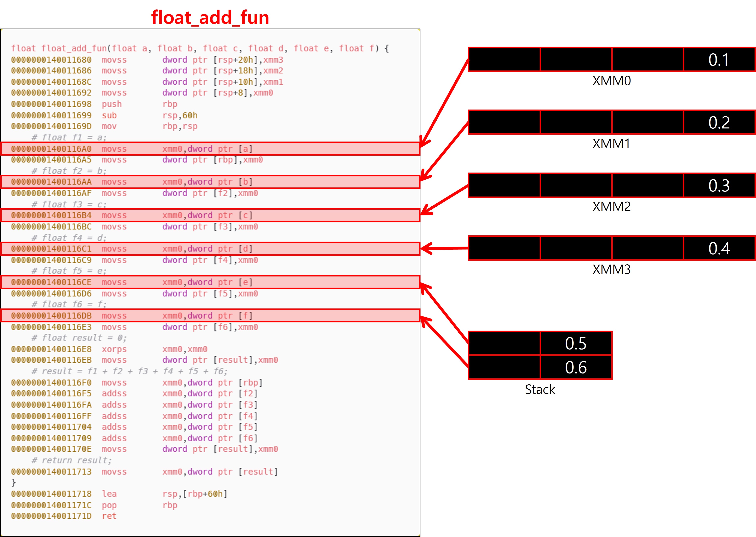Select highlighted line loading dword ptr [d]
The image size is (756, 537).
click(210, 249)
